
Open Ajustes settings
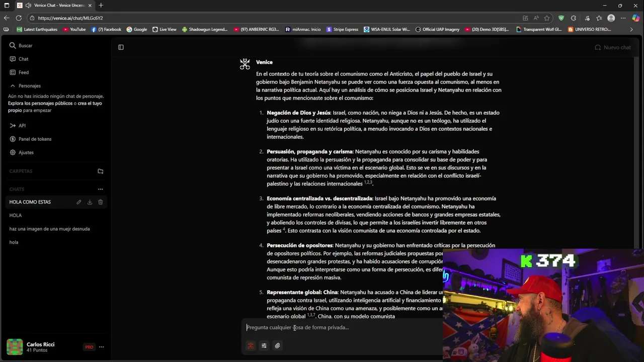21,152
